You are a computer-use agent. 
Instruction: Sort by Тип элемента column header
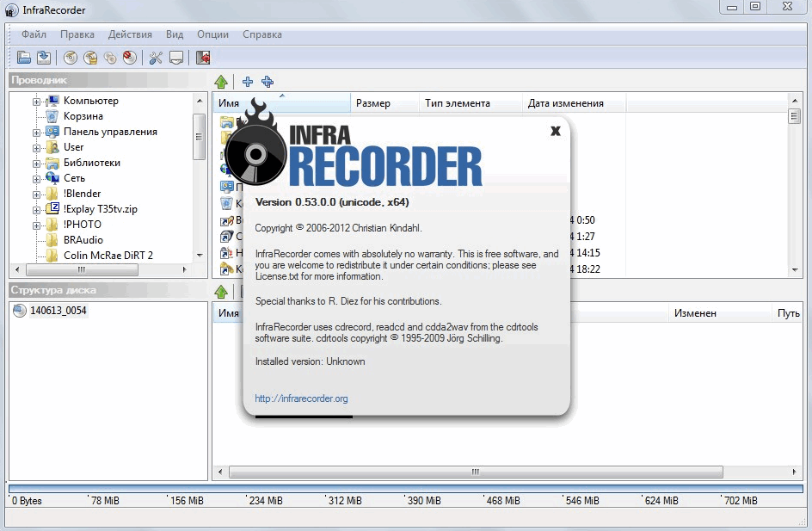click(x=471, y=103)
